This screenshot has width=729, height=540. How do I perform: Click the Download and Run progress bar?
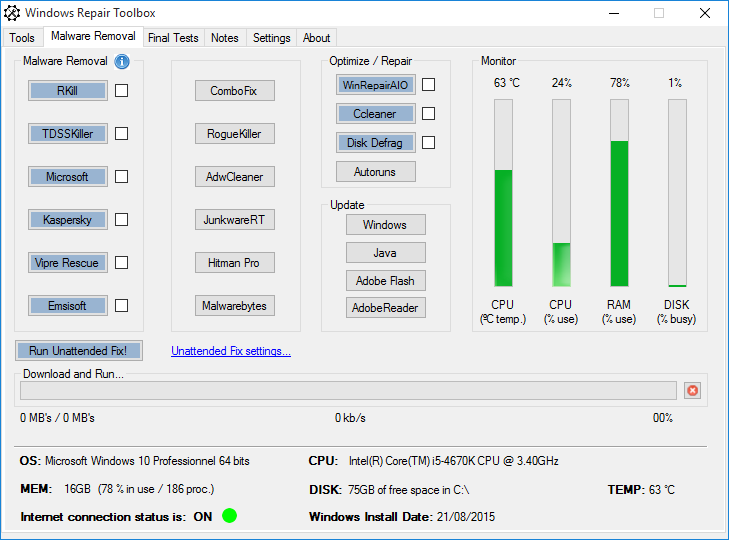(348, 391)
